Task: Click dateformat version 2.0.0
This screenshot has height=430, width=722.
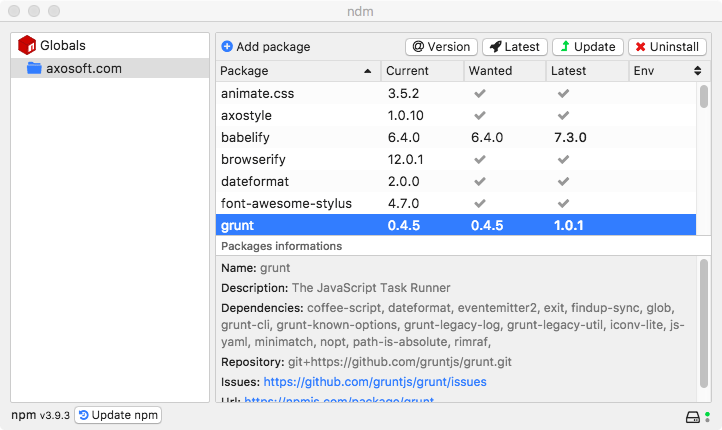Action: [x=403, y=181]
